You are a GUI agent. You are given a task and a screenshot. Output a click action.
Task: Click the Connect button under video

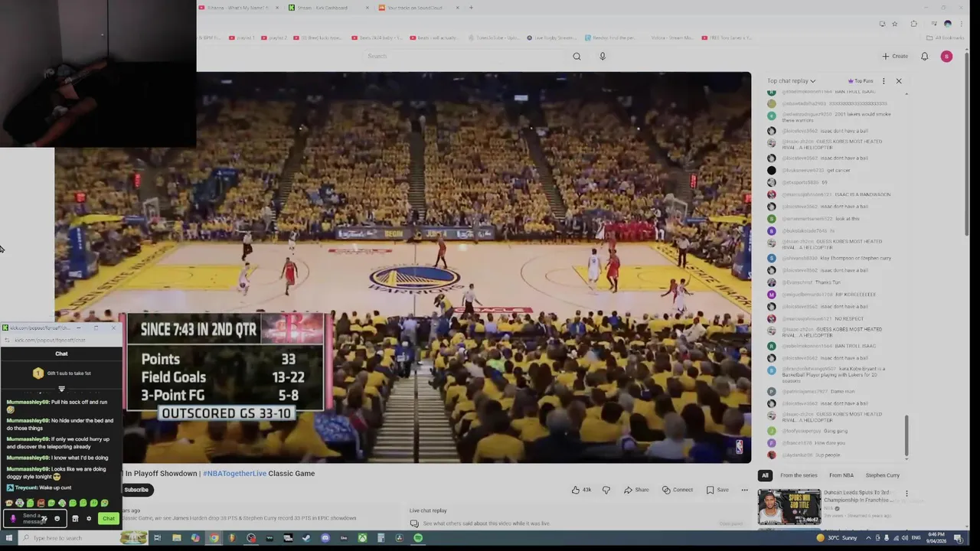pos(678,490)
